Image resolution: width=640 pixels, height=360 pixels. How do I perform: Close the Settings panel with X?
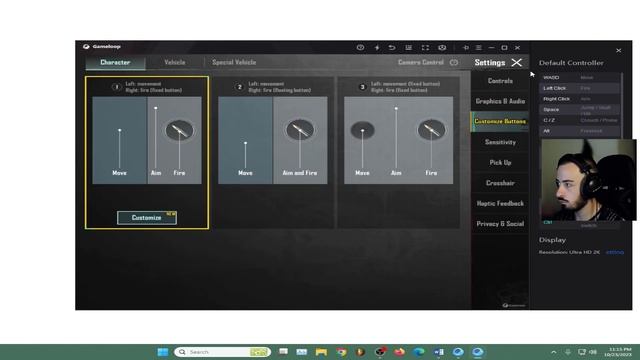pyautogui.click(x=517, y=62)
